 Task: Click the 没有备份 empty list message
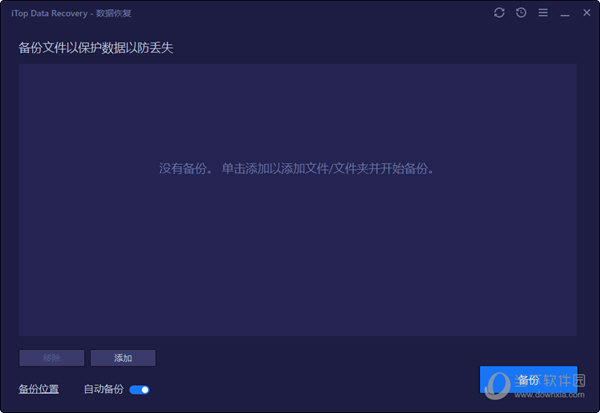(x=297, y=168)
